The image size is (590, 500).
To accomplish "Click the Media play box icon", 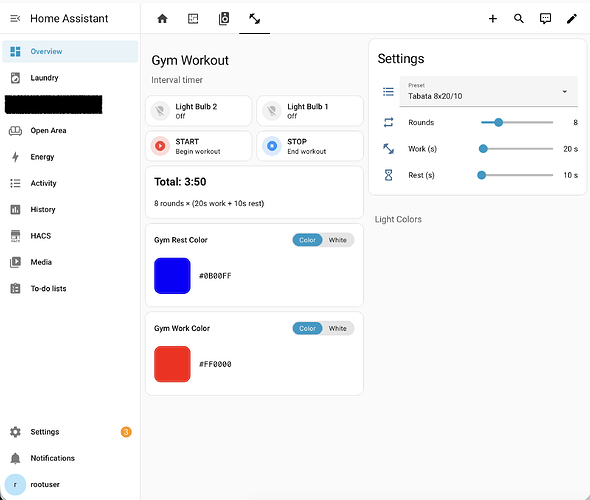I will (x=15, y=262).
